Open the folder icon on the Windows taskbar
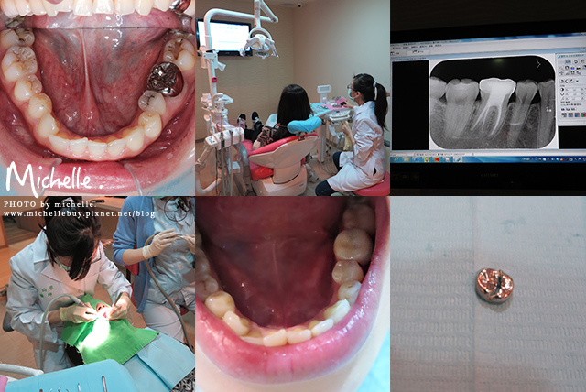This screenshot has width=586, height=392. coord(407,159)
